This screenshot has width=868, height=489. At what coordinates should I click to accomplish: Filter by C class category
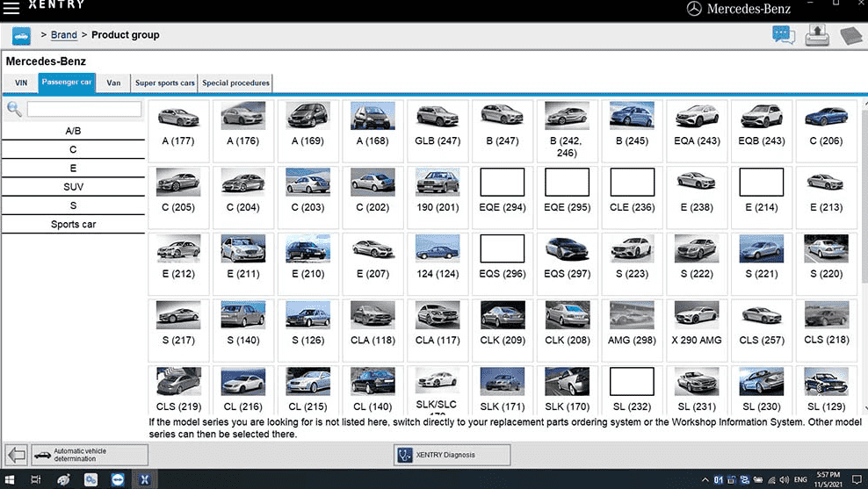pyautogui.click(x=73, y=150)
